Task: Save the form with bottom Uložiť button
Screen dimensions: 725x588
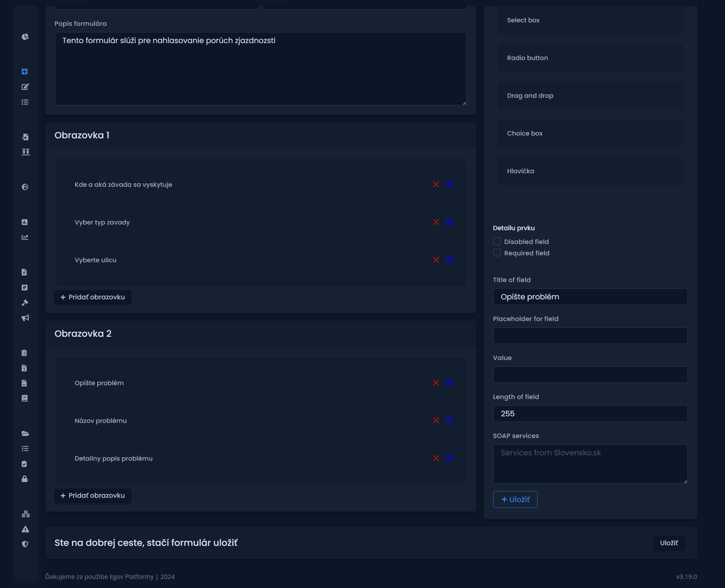Action: [668, 543]
